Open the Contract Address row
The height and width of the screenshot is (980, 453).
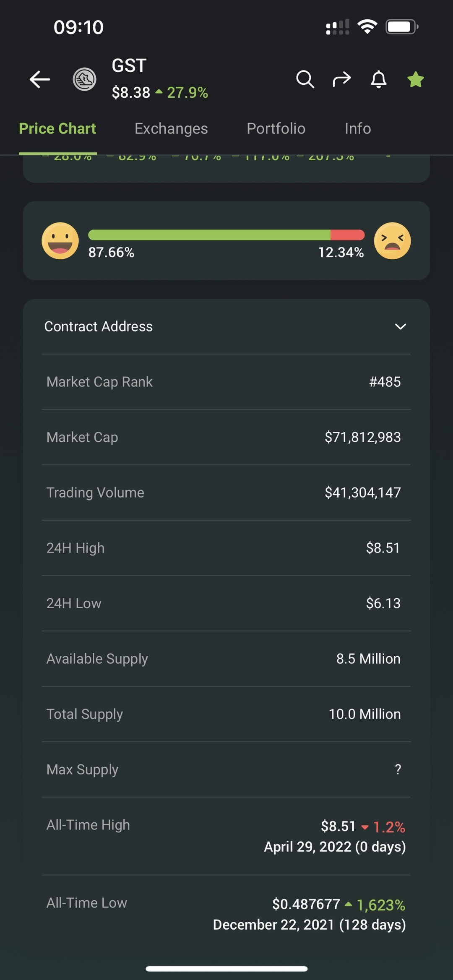[x=226, y=326]
